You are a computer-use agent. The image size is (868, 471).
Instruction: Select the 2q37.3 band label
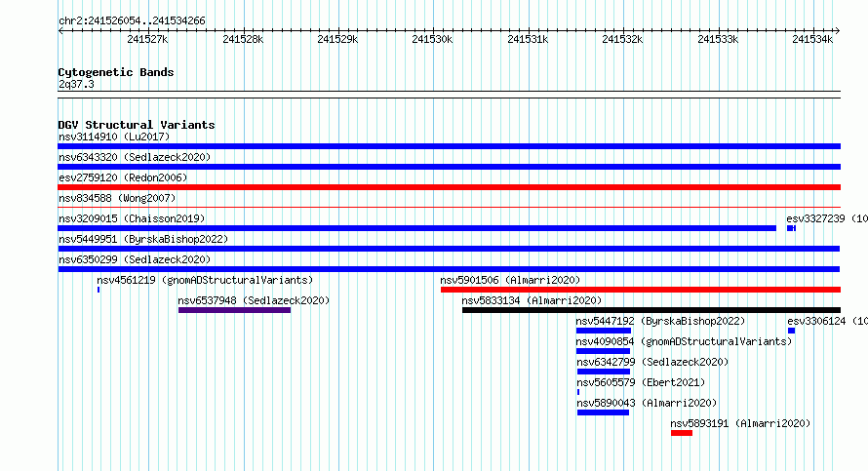[76, 84]
